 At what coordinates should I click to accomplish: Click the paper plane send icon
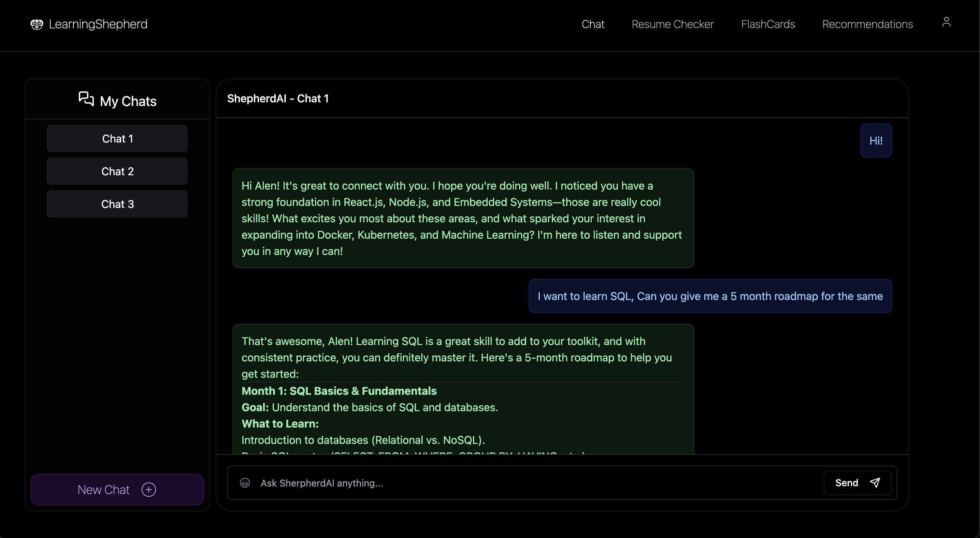coord(875,482)
